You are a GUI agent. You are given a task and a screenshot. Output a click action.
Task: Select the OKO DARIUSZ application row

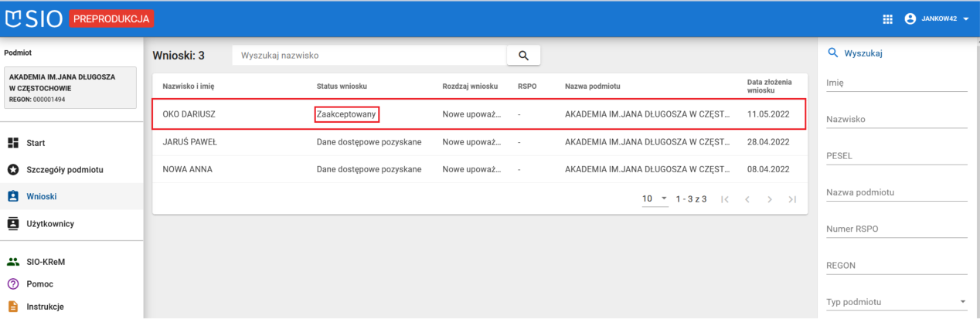[479, 114]
